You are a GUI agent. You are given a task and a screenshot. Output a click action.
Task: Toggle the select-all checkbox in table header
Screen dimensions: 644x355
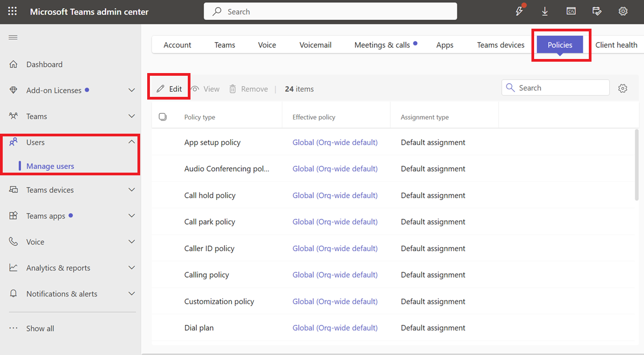tap(163, 117)
